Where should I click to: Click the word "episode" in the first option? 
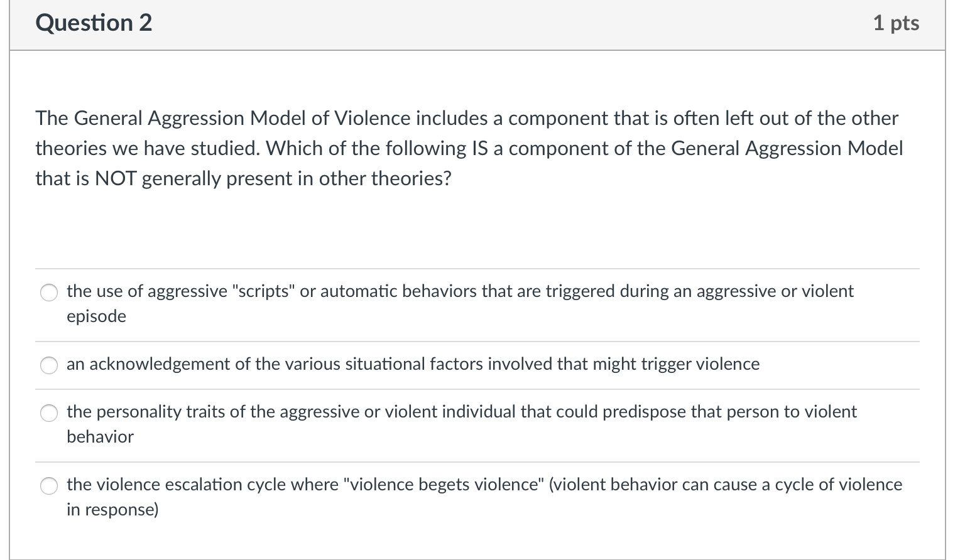tap(95, 316)
